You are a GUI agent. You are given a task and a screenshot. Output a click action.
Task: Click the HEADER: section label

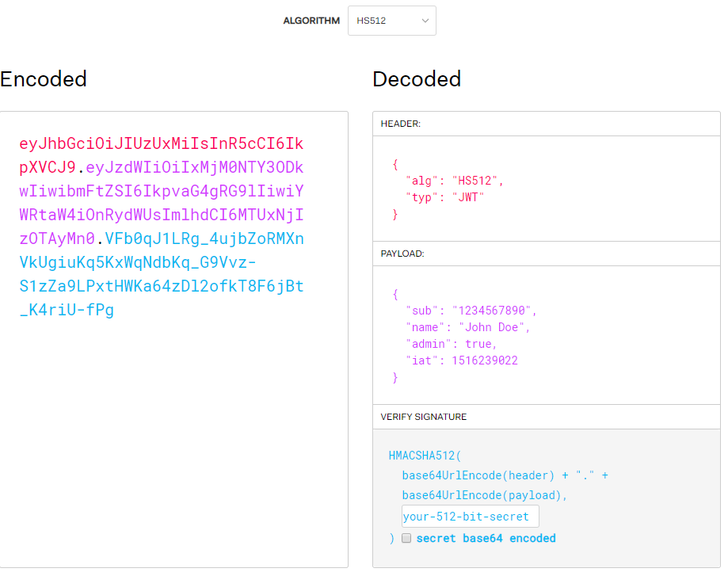pos(401,124)
